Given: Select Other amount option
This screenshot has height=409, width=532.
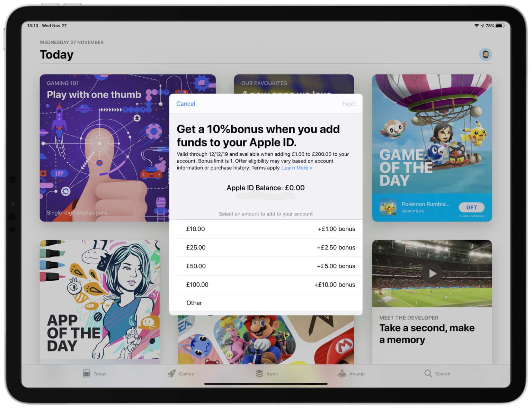Looking at the screenshot, I should [x=266, y=303].
